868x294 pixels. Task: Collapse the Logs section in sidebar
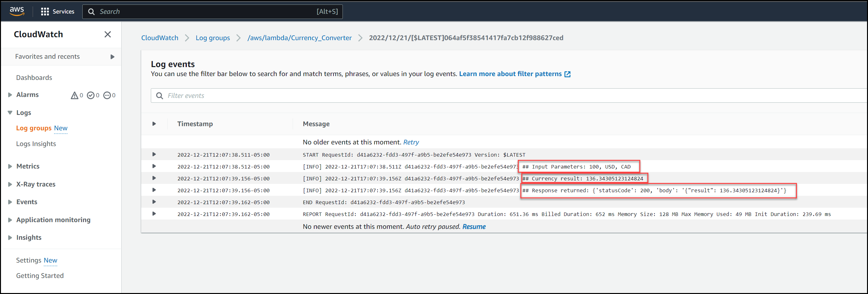[9, 112]
